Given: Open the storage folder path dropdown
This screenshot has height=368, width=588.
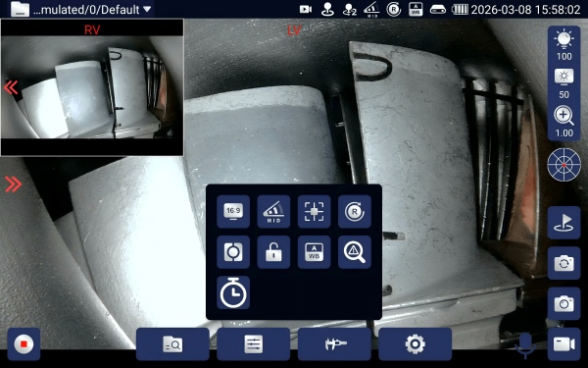Looking at the screenshot, I should click(92, 10).
